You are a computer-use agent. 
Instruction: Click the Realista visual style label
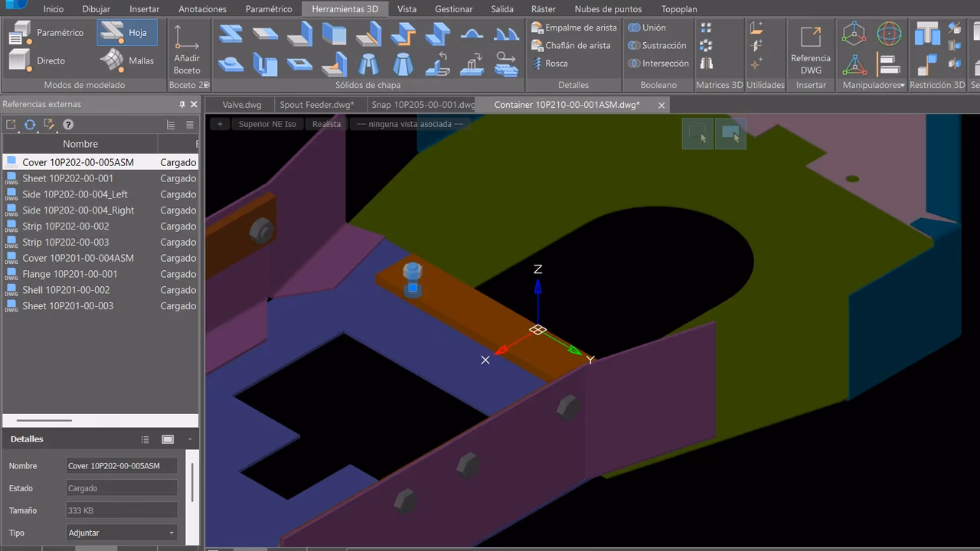tap(326, 124)
